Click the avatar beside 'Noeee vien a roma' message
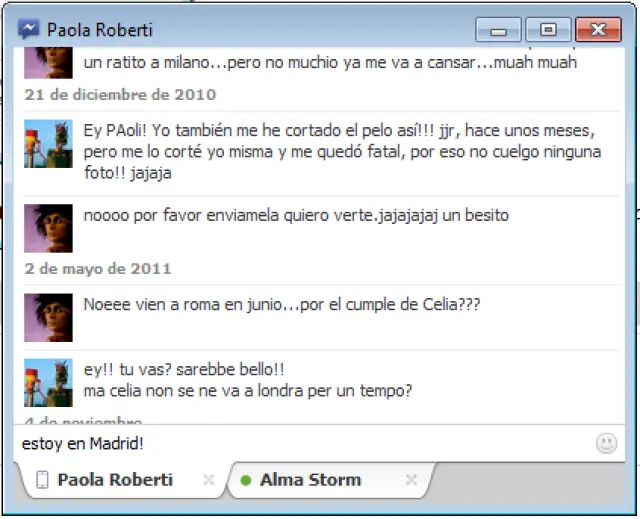The image size is (640, 519). (48, 317)
